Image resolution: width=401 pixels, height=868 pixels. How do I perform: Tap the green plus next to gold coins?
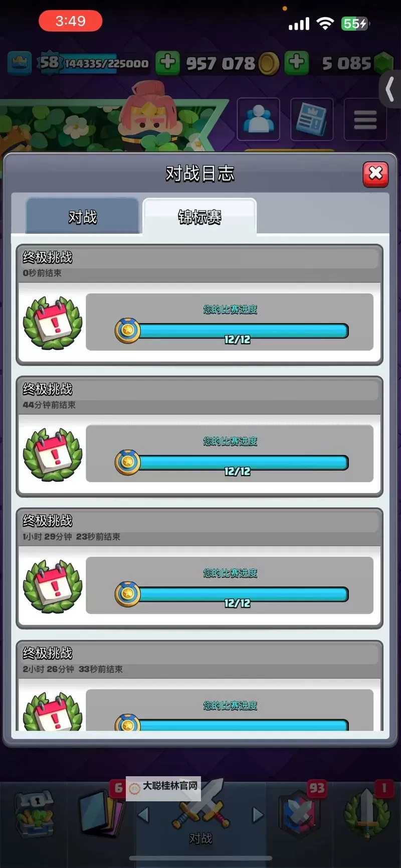pyautogui.click(x=167, y=63)
